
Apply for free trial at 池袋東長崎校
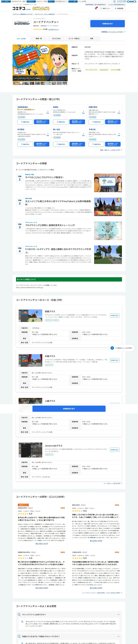coord(42,122)
